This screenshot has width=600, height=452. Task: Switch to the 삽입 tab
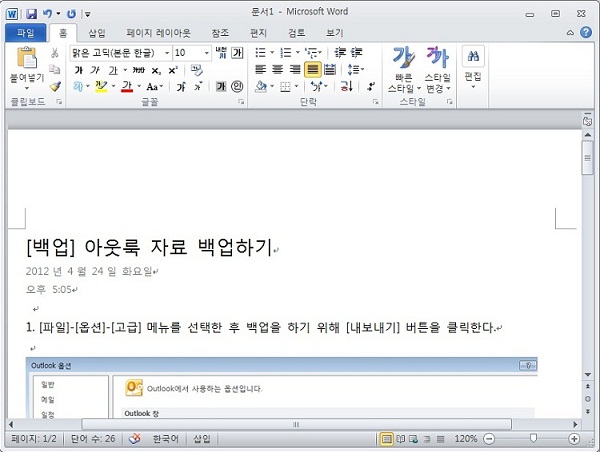point(97,33)
